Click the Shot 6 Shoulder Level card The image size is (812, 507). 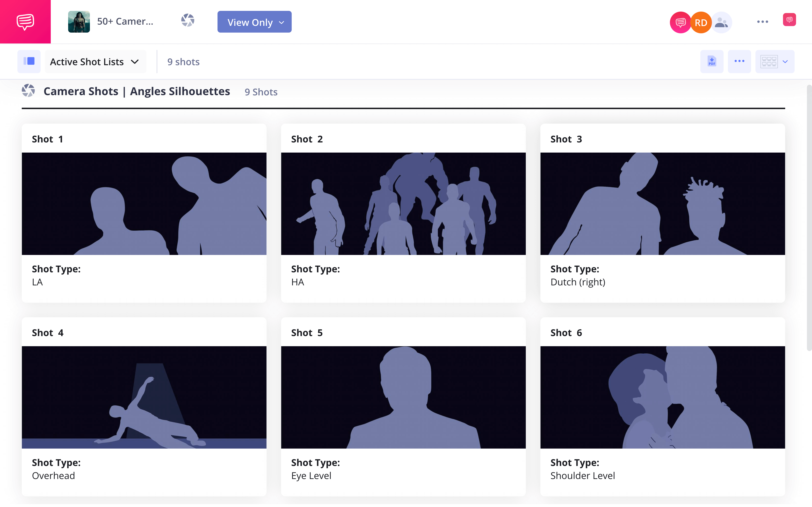[x=662, y=469]
